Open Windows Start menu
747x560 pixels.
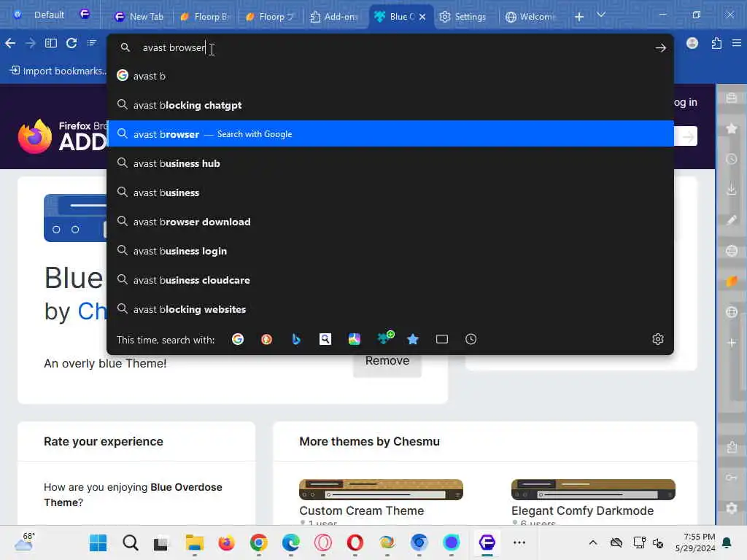point(98,542)
